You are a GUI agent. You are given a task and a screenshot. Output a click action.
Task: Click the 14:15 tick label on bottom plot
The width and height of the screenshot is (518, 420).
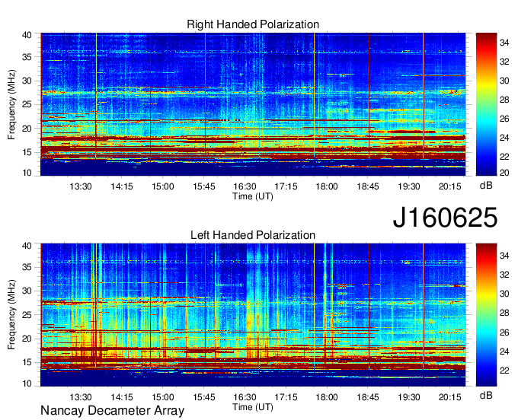(122, 397)
